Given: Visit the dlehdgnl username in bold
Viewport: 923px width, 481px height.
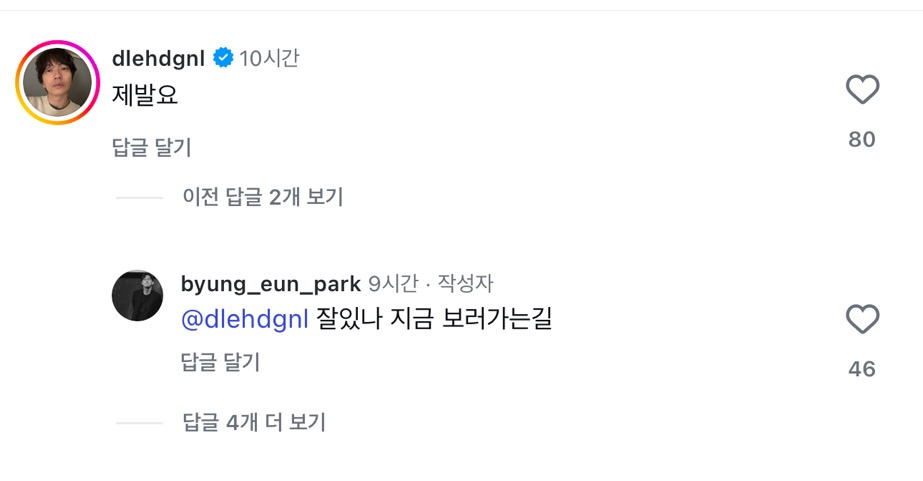Looking at the screenshot, I should pos(158,59).
